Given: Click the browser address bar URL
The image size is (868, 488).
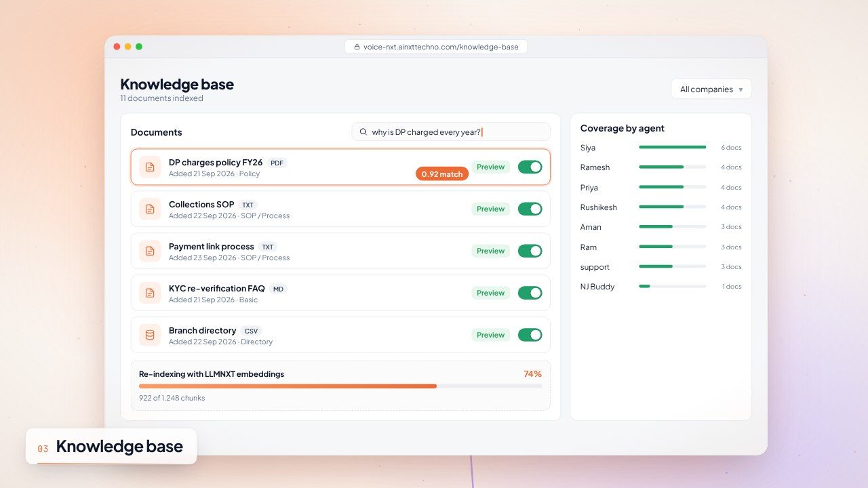Looking at the screenshot, I should coord(441,47).
